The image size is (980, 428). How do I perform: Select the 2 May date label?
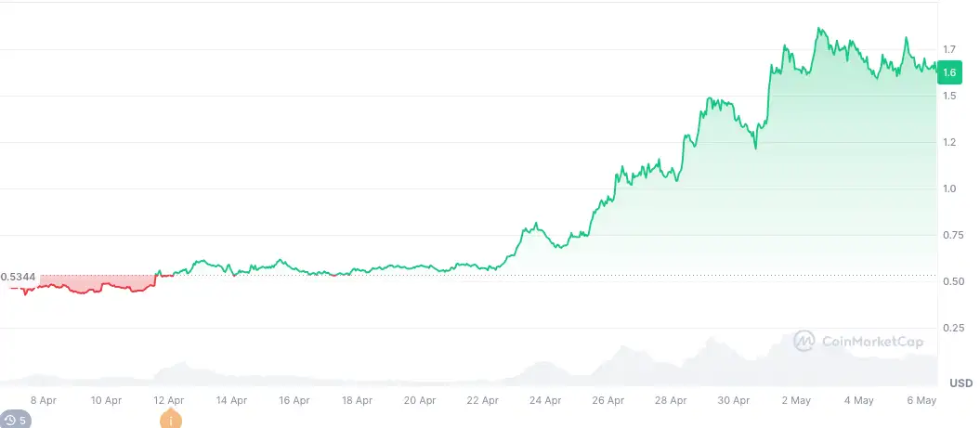pyautogui.click(x=796, y=401)
